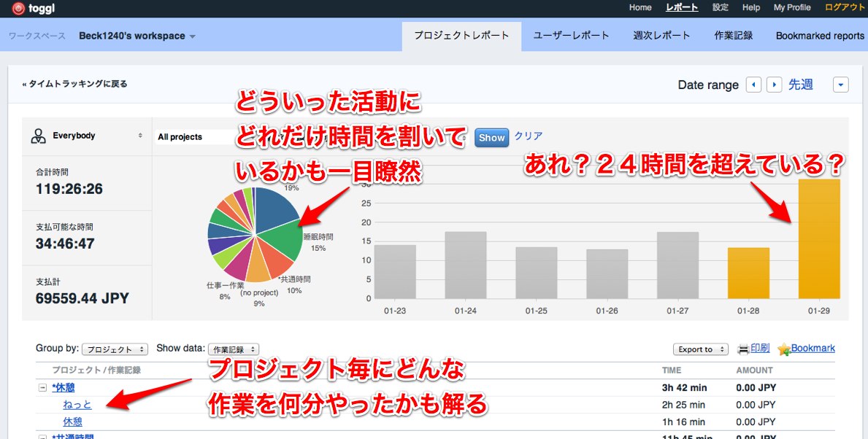Go to previous date range arrow
Screen dimensions: 868x439
[753, 85]
